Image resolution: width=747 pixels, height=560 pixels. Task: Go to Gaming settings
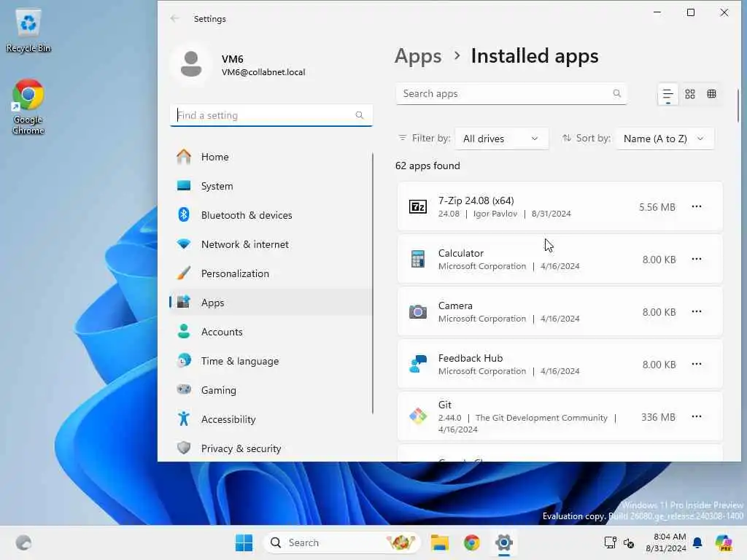[x=271, y=389]
